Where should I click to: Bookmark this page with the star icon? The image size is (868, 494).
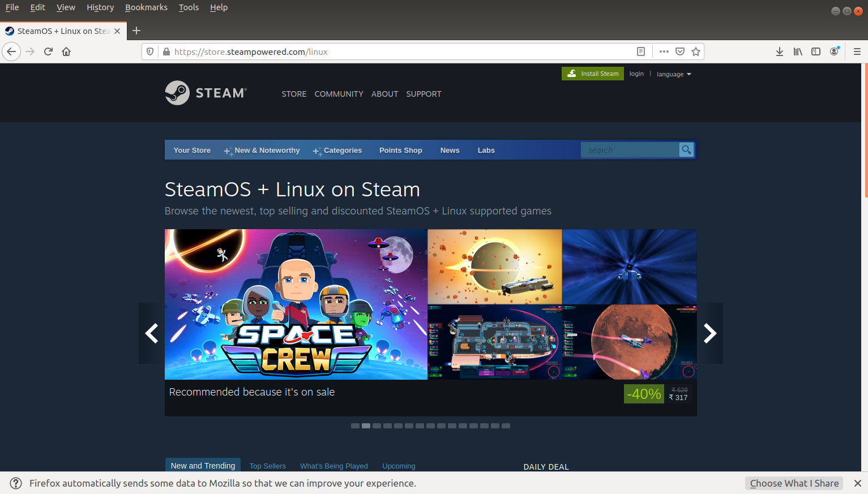click(696, 51)
